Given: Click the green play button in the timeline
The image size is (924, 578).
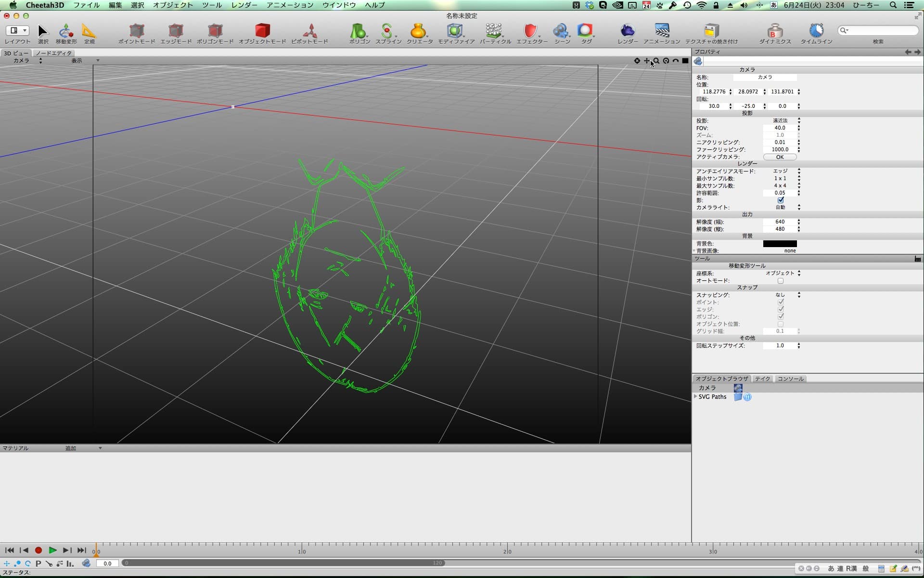Looking at the screenshot, I should point(52,550).
